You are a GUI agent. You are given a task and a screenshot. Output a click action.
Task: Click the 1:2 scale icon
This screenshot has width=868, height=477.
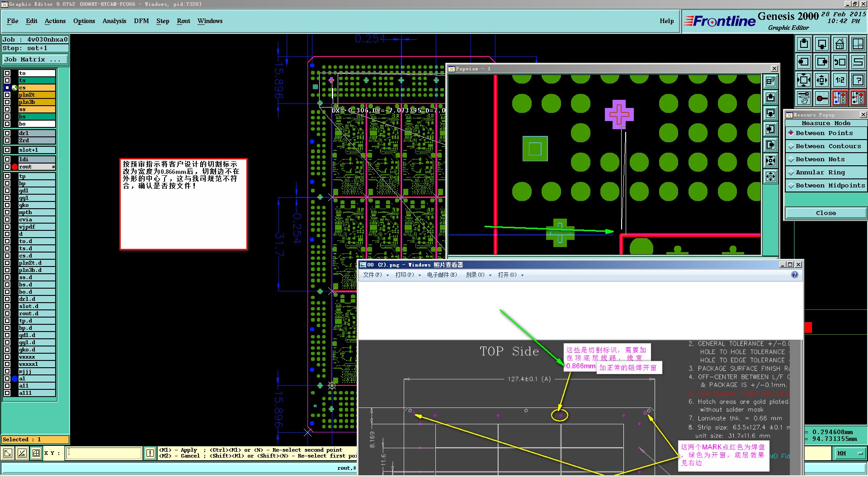[x=840, y=80]
